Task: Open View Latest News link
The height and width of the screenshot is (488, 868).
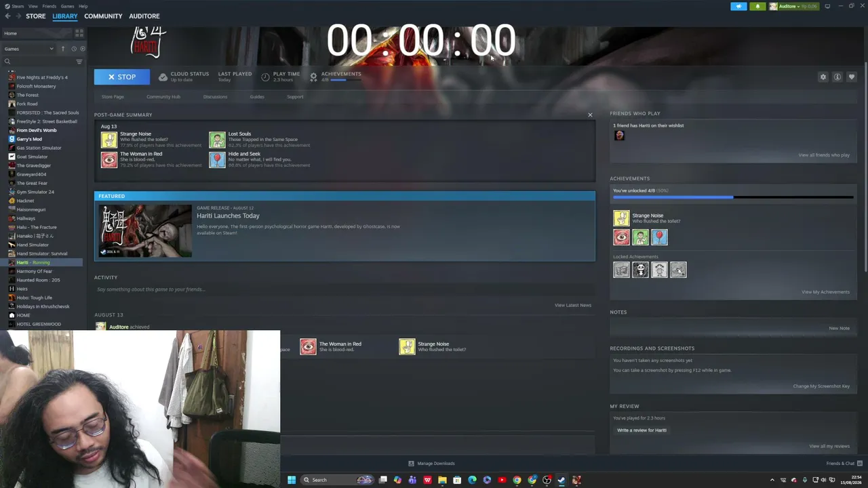Action: point(573,305)
